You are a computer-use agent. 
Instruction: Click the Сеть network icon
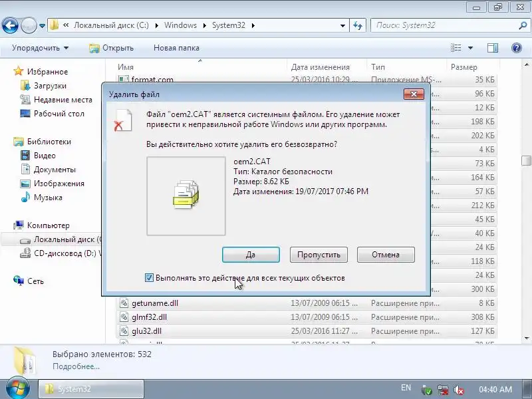point(19,281)
